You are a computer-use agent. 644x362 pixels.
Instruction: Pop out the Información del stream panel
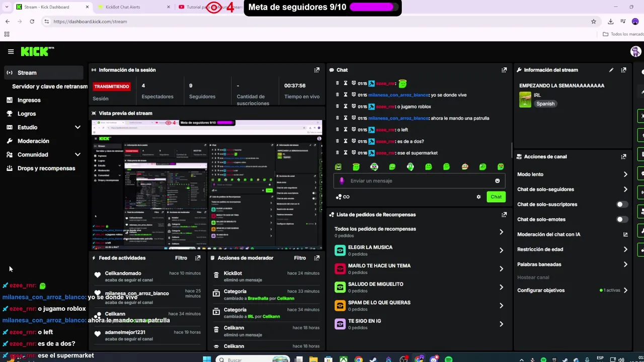623,70
